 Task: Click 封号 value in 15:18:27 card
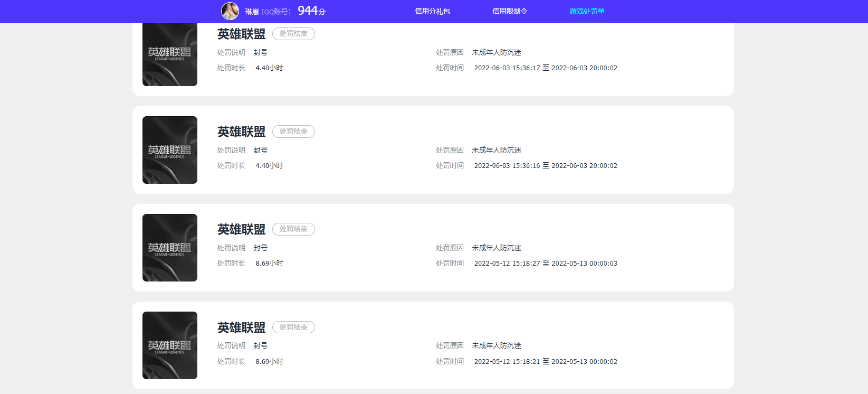click(261, 248)
